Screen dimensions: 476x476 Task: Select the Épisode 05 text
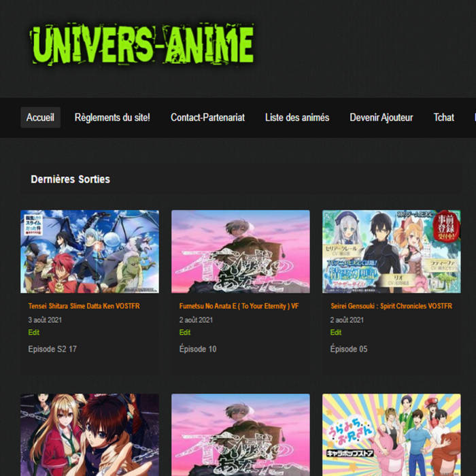click(x=349, y=349)
